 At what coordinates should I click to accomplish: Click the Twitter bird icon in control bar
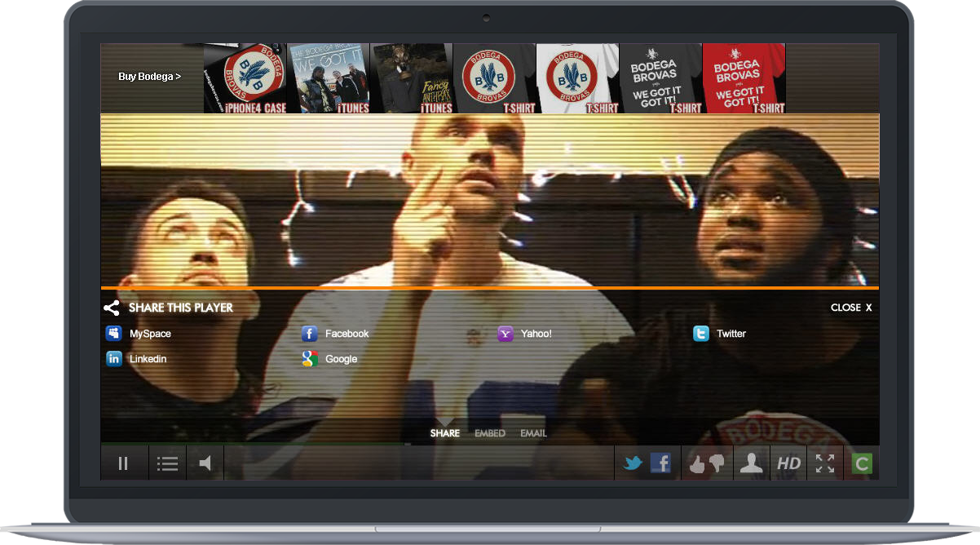pos(633,463)
